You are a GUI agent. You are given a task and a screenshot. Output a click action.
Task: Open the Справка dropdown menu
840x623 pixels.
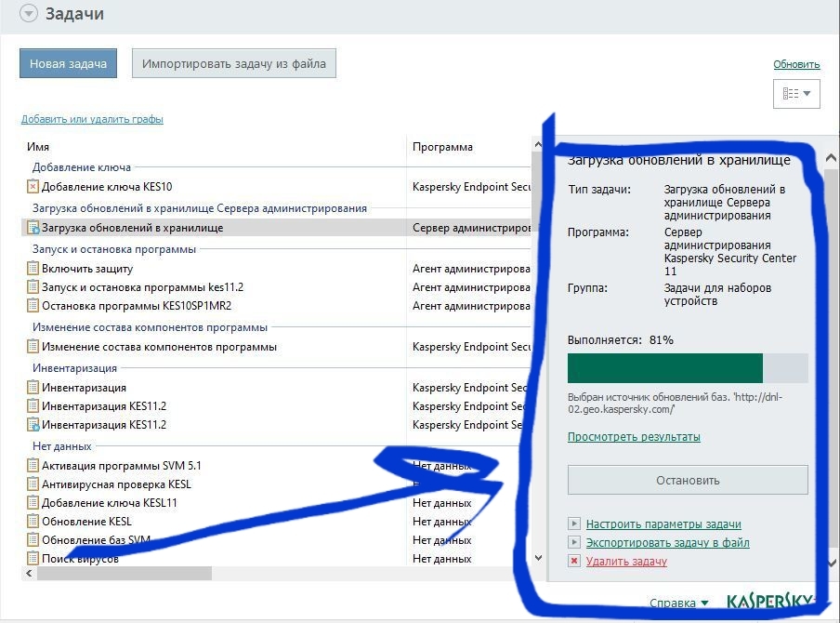tap(678, 603)
